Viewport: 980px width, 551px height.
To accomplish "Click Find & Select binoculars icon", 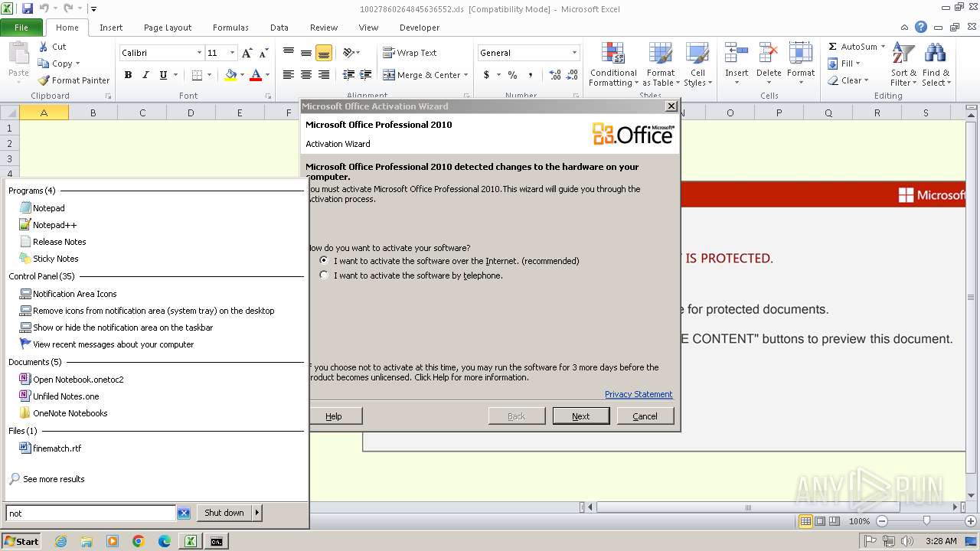I will click(936, 65).
